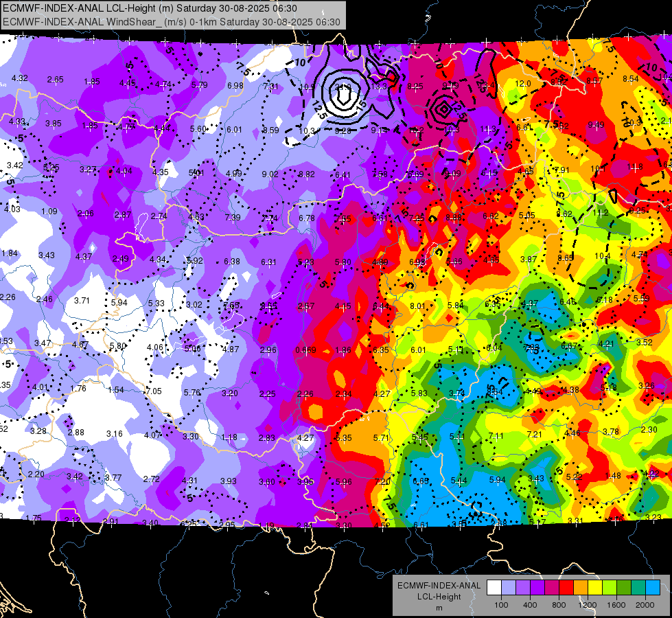
Task: Click the wind shear value 7.31
Action: (x=270, y=87)
